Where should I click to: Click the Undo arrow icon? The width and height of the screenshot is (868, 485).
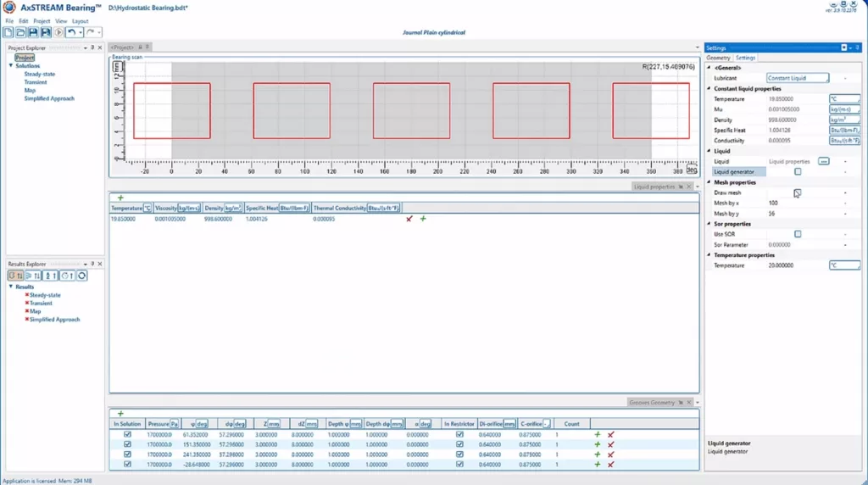coord(72,32)
